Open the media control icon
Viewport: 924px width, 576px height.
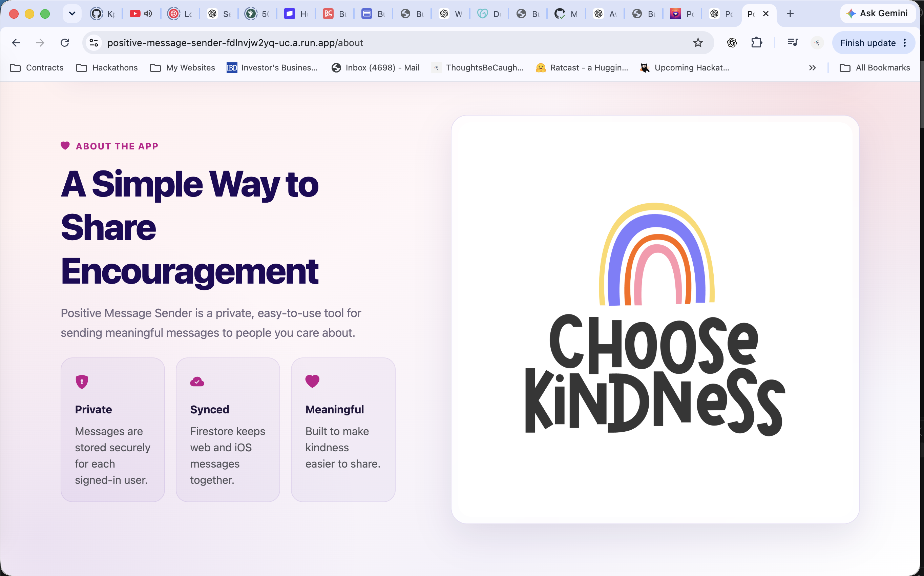[x=793, y=43]
